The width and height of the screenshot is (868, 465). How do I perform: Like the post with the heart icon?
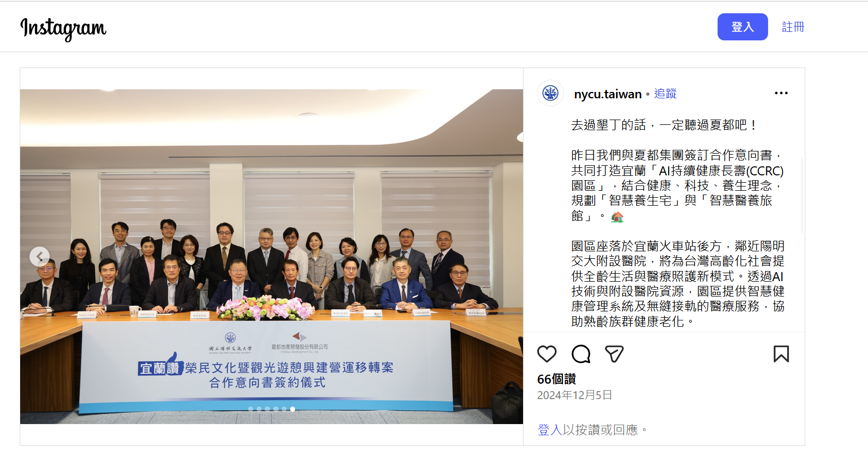tap(546, 354)
